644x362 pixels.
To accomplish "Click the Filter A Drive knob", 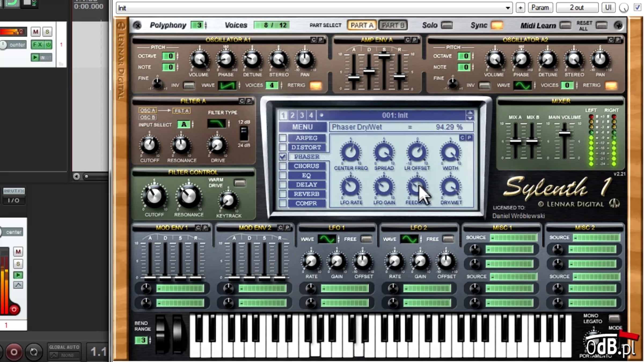I will tap(217, 145).
